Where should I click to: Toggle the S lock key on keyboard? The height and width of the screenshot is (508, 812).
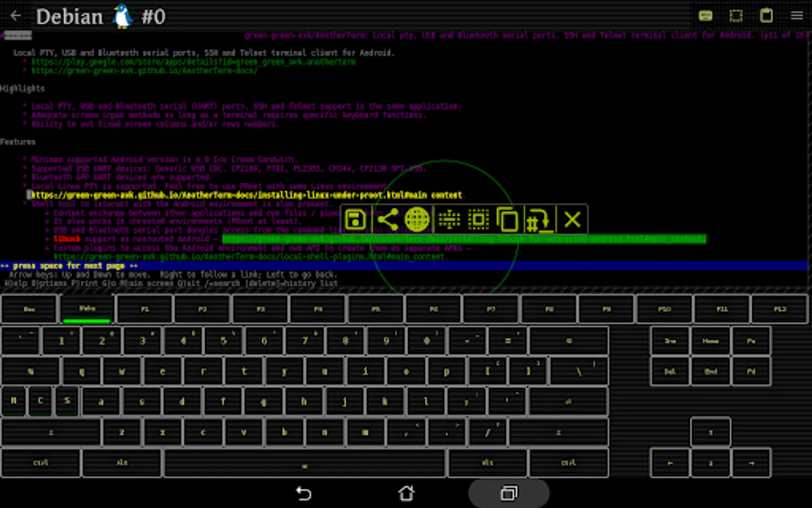[x=67, y=401]
